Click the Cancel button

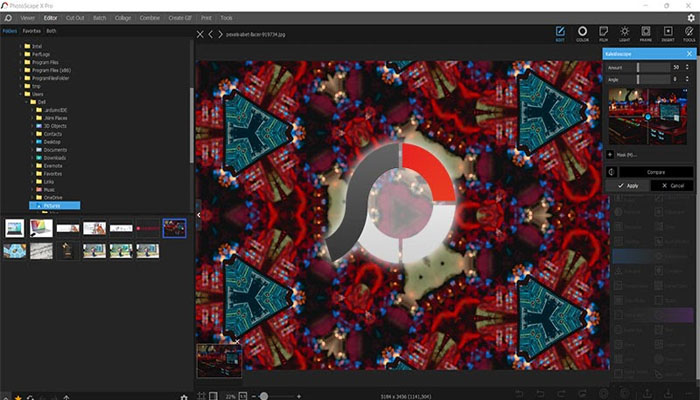pos(672,186)
